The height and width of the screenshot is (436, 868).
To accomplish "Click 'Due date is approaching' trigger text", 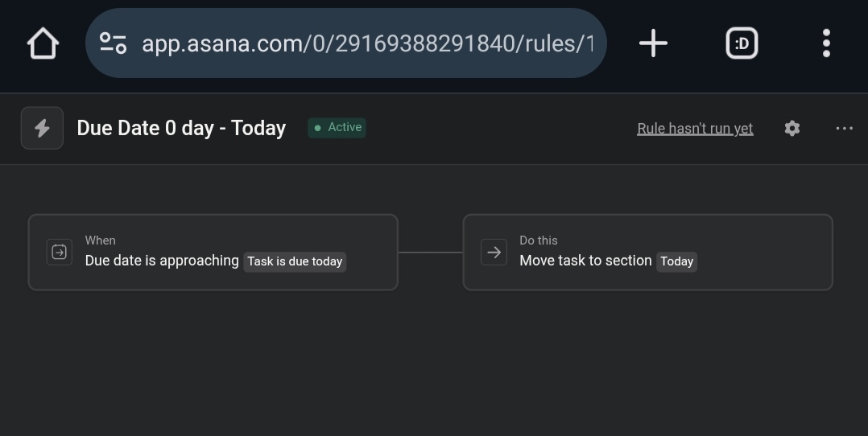I will click(x=162, y=261).
